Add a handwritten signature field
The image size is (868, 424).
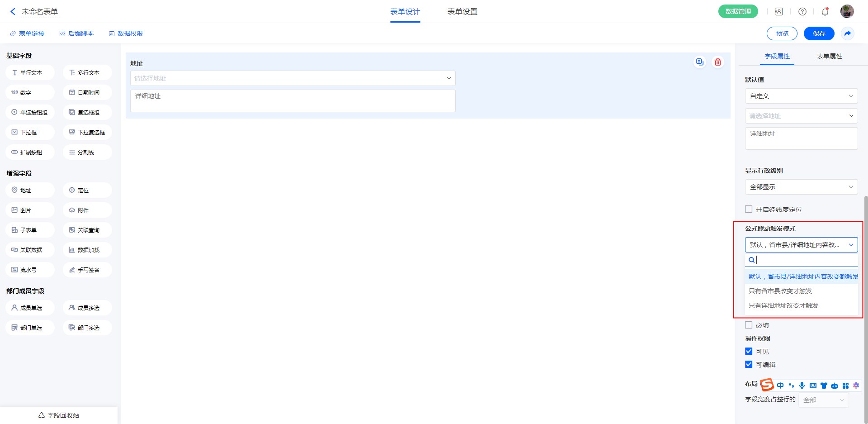[87, 270]
